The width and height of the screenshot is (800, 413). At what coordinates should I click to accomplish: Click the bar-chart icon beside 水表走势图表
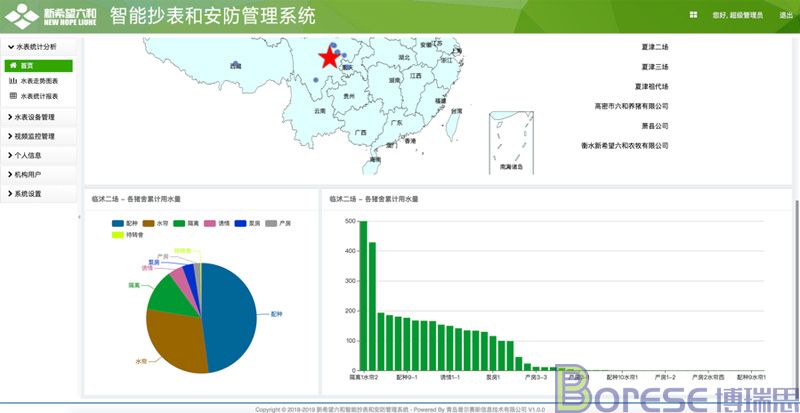coord(13,81)
